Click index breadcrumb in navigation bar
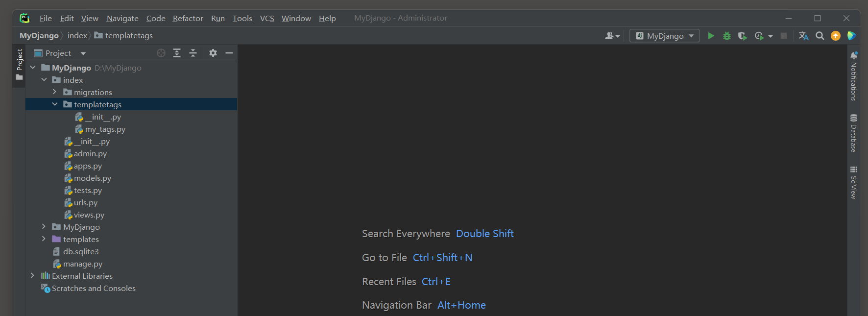The height and width of the screenshot is (316, 868). (x=77, y=35)
